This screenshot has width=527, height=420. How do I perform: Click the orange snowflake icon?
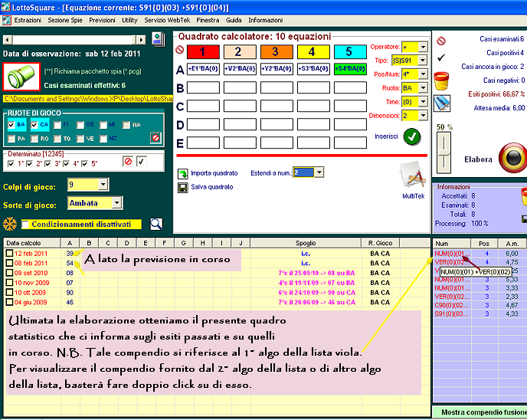point(10,224)
